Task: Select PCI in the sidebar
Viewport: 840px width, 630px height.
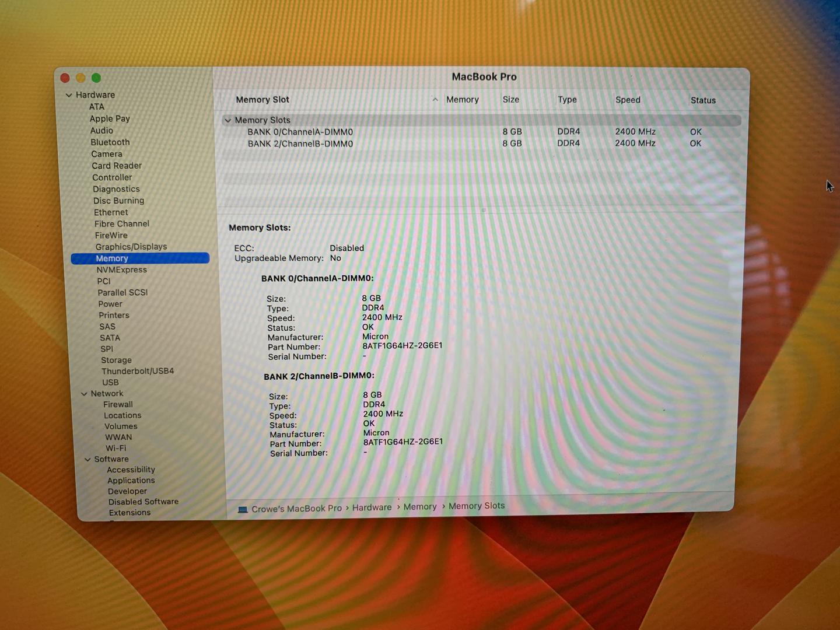Action: pyautogui.click(x=103, y=281)
